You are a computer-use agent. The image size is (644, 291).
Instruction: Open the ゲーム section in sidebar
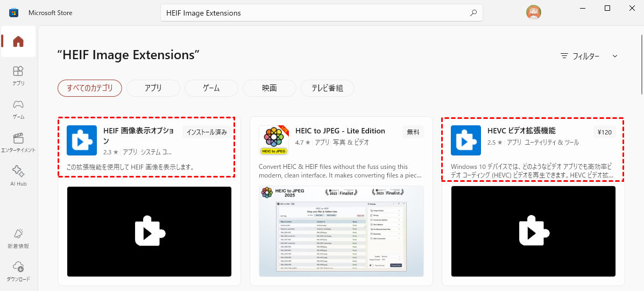tap(18, 109)
